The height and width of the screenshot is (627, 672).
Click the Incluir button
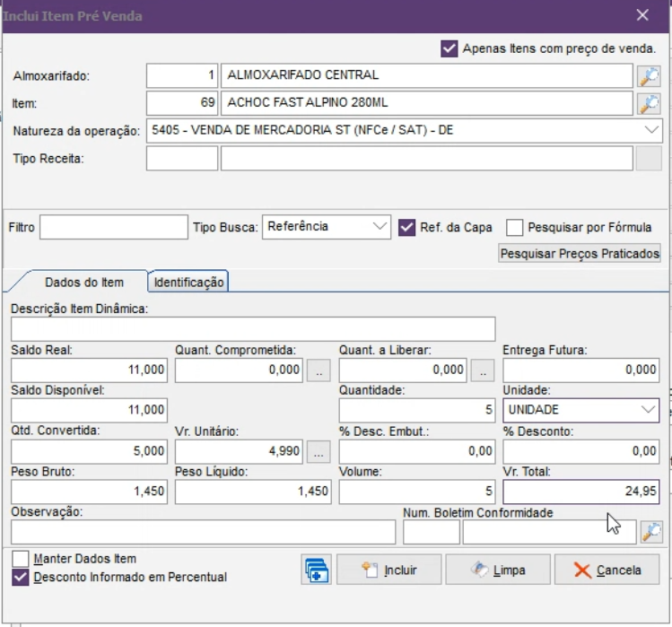388,570
